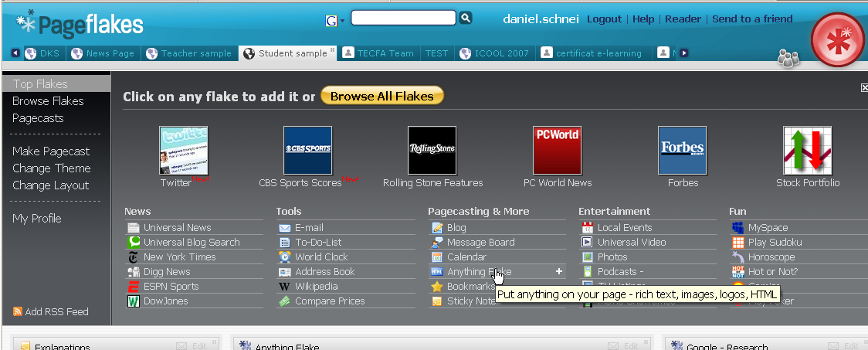Click the DowJones icon
The height and width of the screenshot is (350, 868).
click(134, 301)
